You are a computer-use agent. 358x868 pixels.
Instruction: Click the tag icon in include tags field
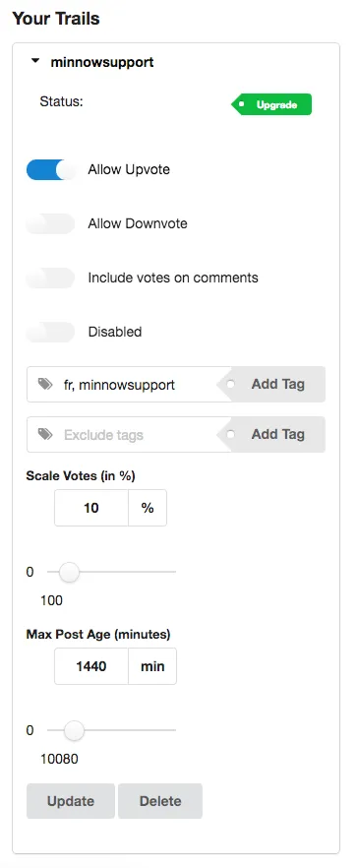(46, 384)
